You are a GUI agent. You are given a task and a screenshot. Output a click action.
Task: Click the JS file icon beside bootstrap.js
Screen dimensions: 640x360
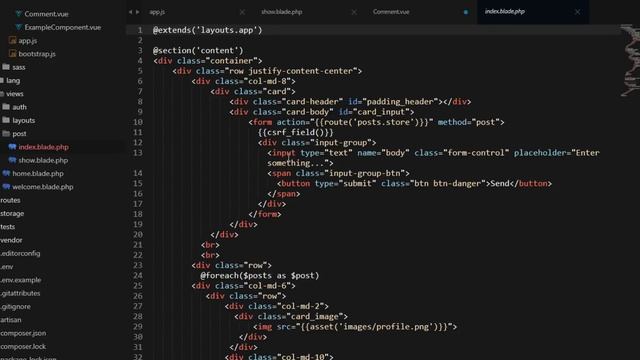click(13, 53)
